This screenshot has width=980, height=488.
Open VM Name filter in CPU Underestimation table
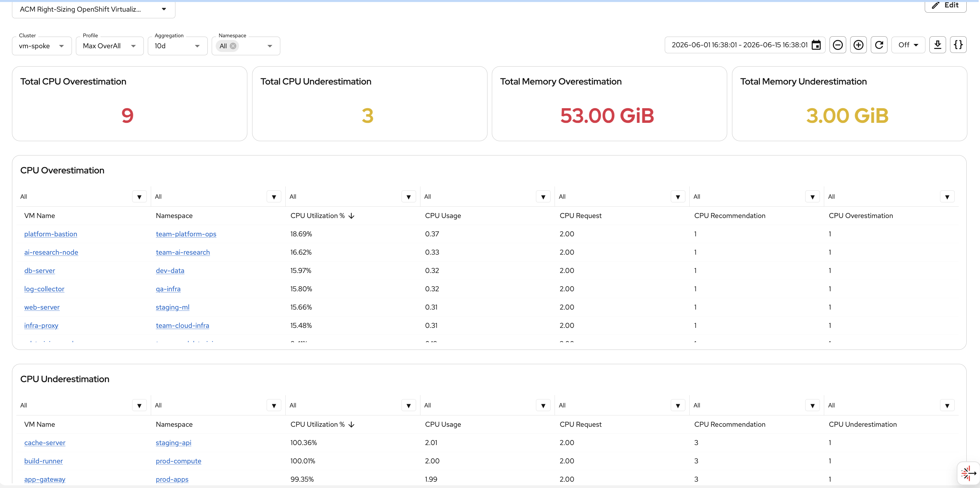click(139, 405)
